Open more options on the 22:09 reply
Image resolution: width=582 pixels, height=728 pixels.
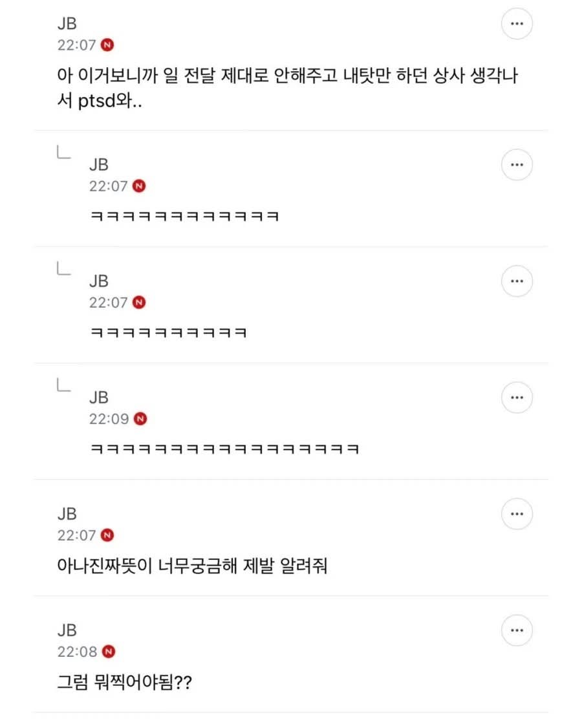[x=517, y=398]
